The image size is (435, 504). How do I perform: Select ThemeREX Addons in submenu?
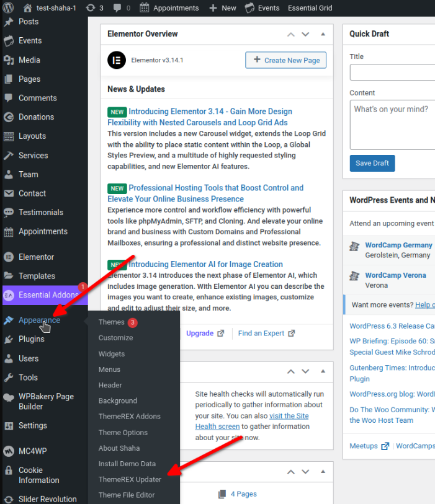tap(129, 416)
